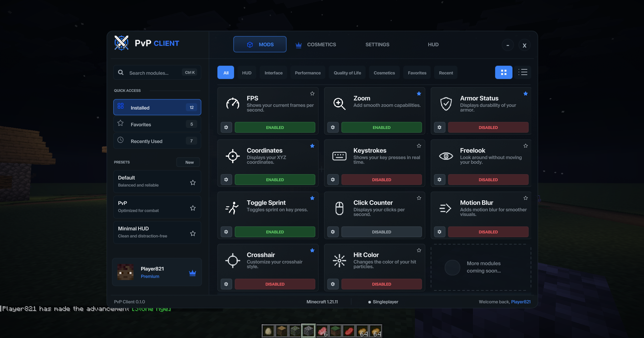Enable the Freelook module

(x=488, y=180)
